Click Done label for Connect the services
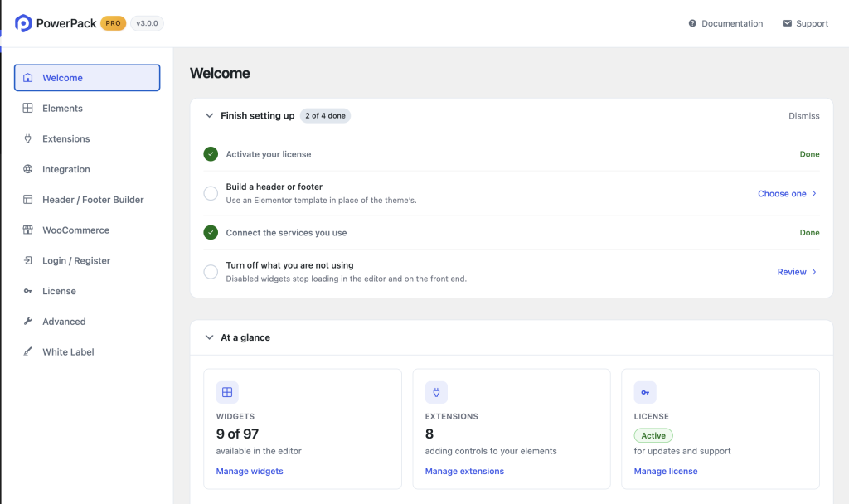 tap(809, 233)
